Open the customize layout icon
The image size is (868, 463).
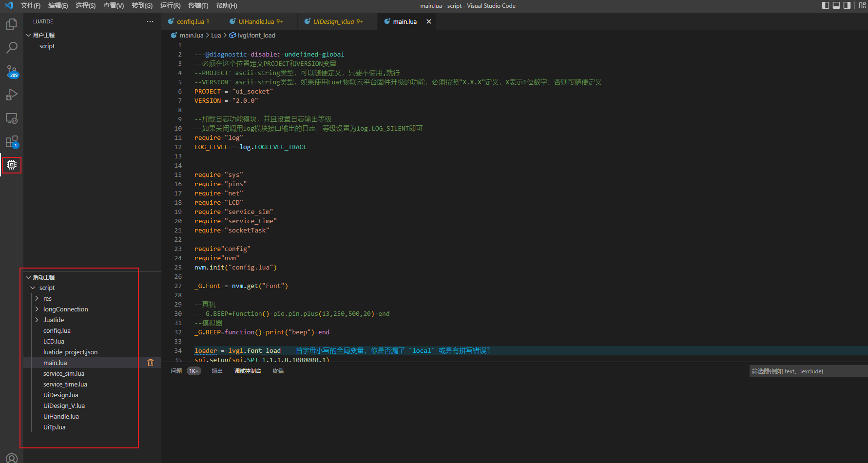click(862, 5)
